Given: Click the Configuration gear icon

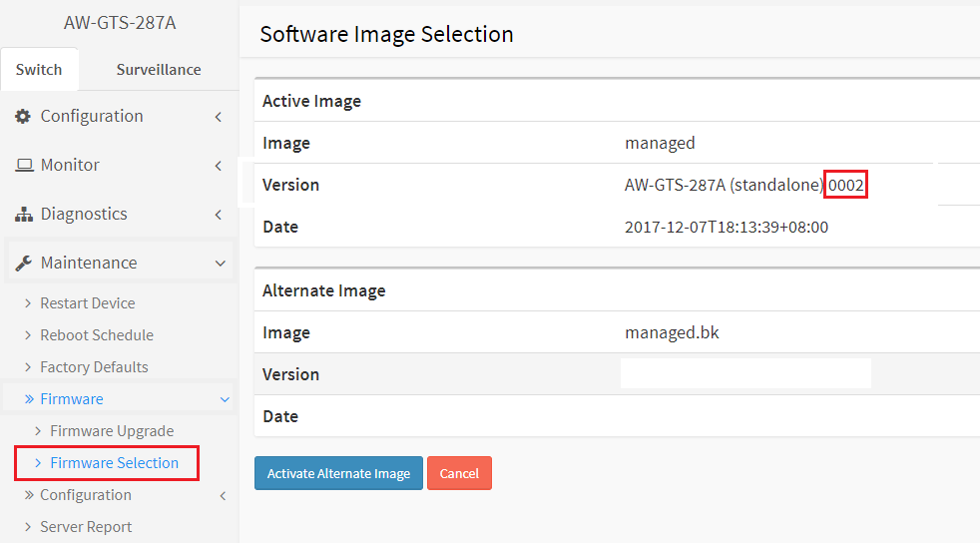Looking at the screenshot, I should coord(23,116).
